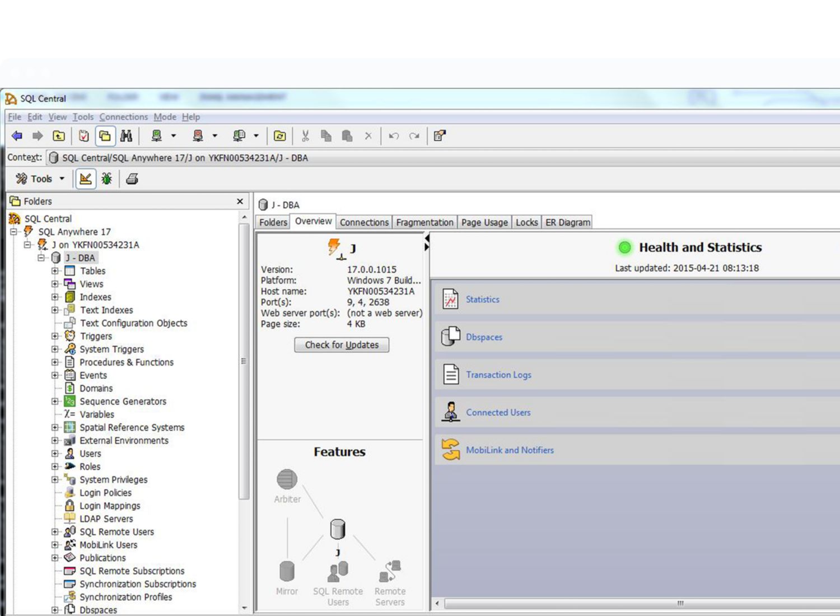Screen dimensions: 840x616
Task: Toggle the Folders pane toolbar button
Action: pos(105,136)
